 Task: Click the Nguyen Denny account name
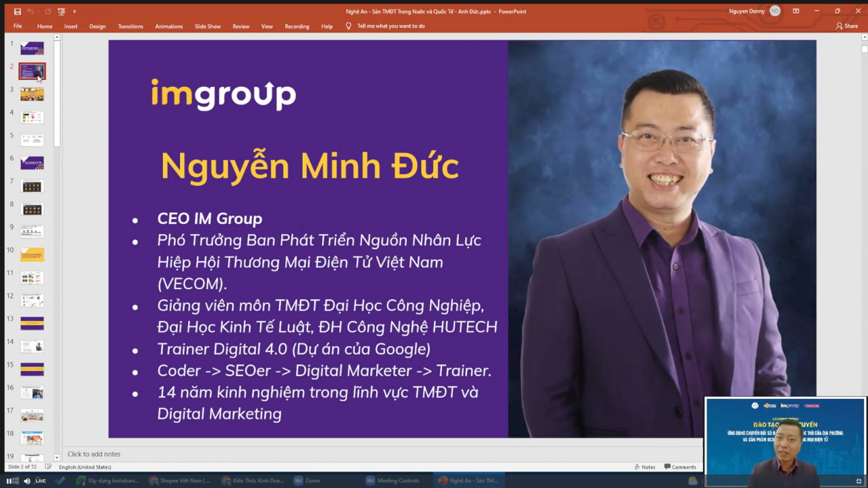click(x=746, y=11)
